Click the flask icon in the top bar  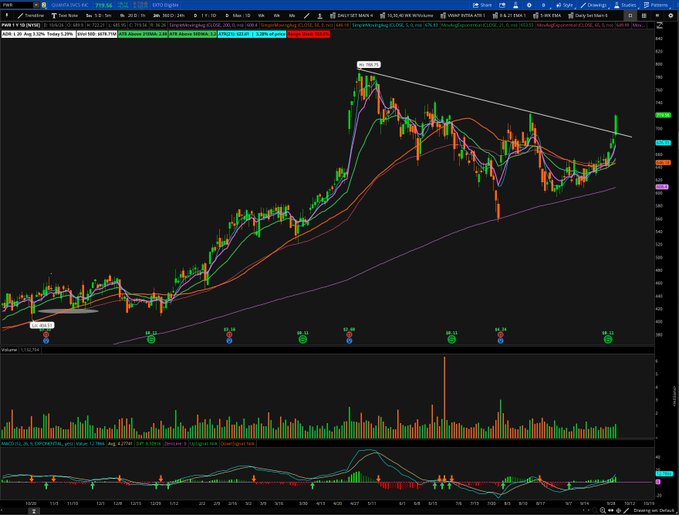516,5
